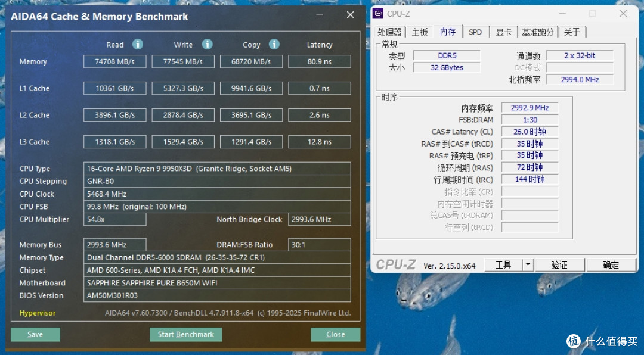Click the info icon next to Read
This screenshot has height=355, width=644.
(x=138, y=44)
